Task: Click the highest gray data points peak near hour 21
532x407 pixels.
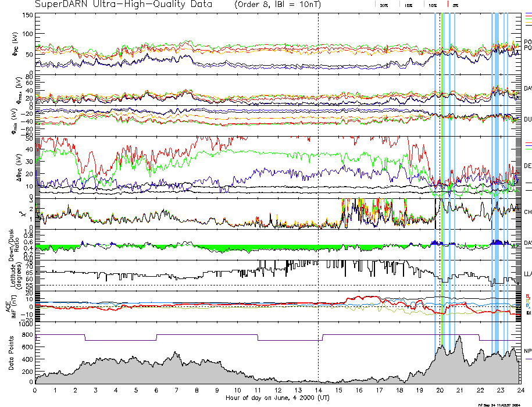Action: [459, 337]
